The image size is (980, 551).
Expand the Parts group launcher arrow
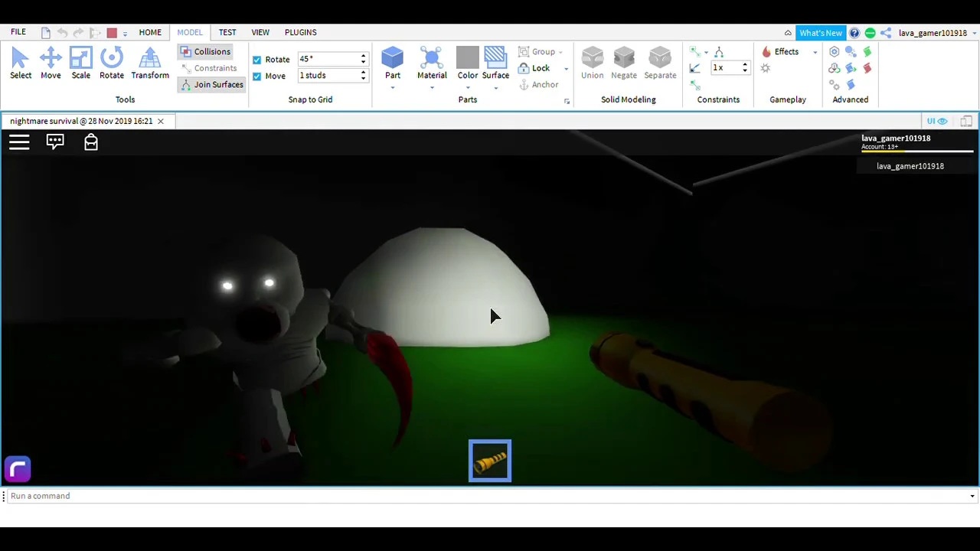[567, 101]
